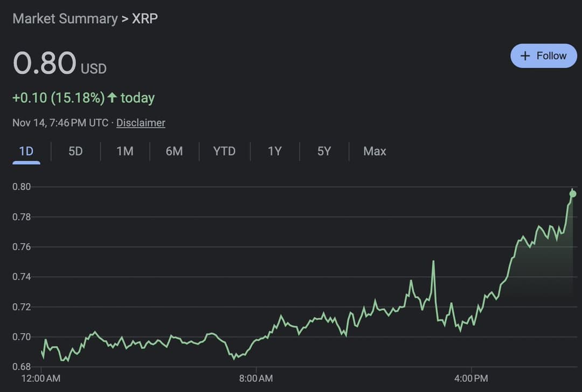The image size is (582, 392).
Task: Click the 0.74 y-axis label
Action: pyautogui.click(x=22, y=277)
